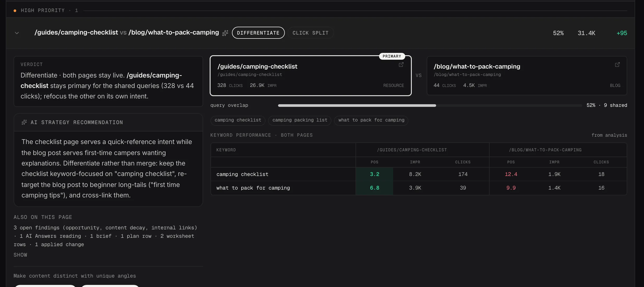Viewport: 644px width, 287px height.
Task: Click SHOW under Also on this page
Action: (20, 255)
